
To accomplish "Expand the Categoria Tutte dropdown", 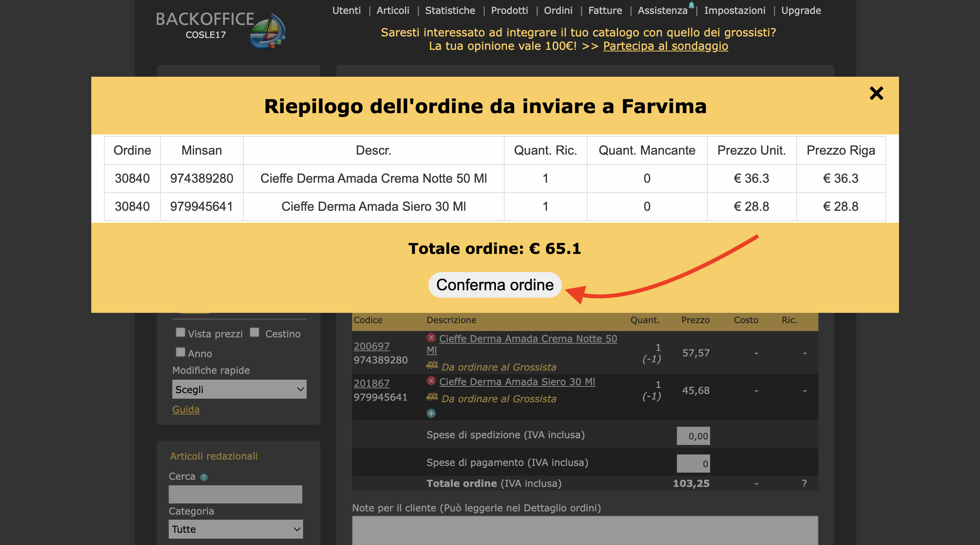I will tap(236, 529).
